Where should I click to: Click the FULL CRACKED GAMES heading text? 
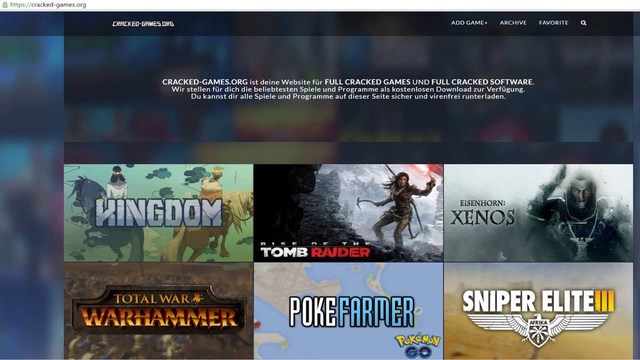coord(367,82)
